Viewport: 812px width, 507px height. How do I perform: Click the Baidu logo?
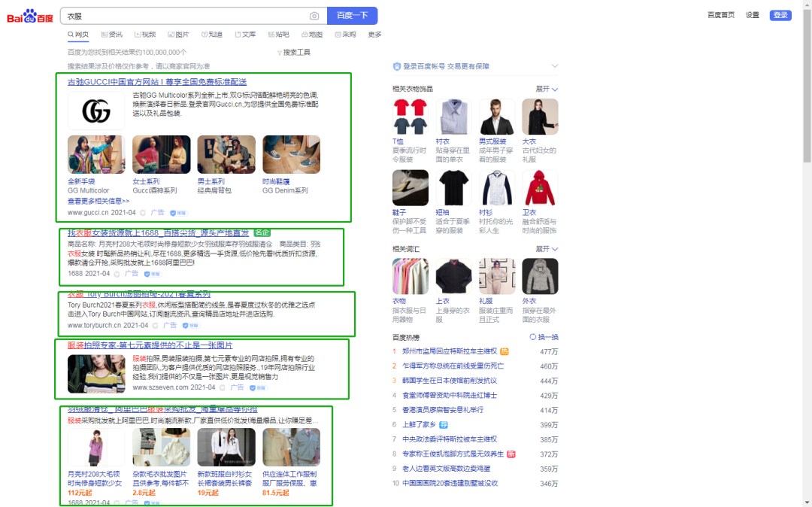pyautogui.click(x=30, y=16)
